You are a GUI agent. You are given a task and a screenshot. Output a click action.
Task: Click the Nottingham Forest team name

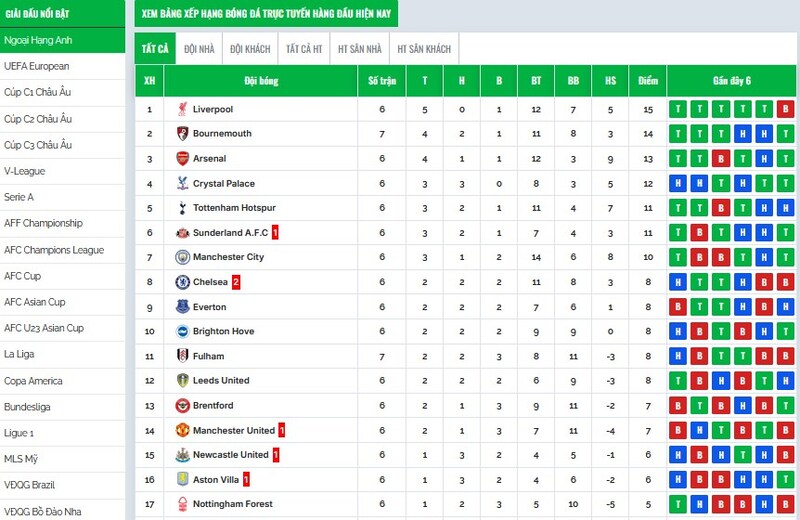[233, 505]
